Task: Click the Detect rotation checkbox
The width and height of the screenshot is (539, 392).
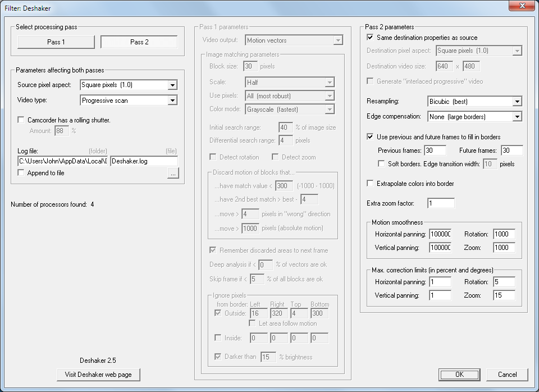Action: pyautogui.click(x=213, y=157)
